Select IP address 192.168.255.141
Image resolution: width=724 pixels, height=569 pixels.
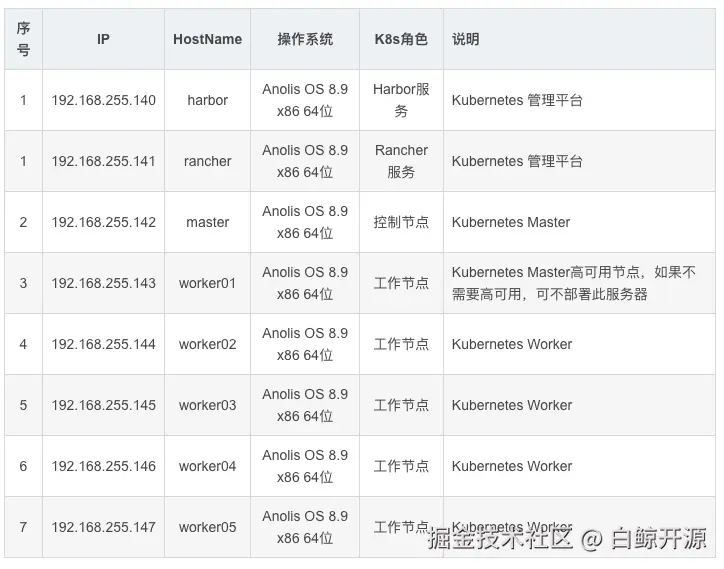[103, 161]
